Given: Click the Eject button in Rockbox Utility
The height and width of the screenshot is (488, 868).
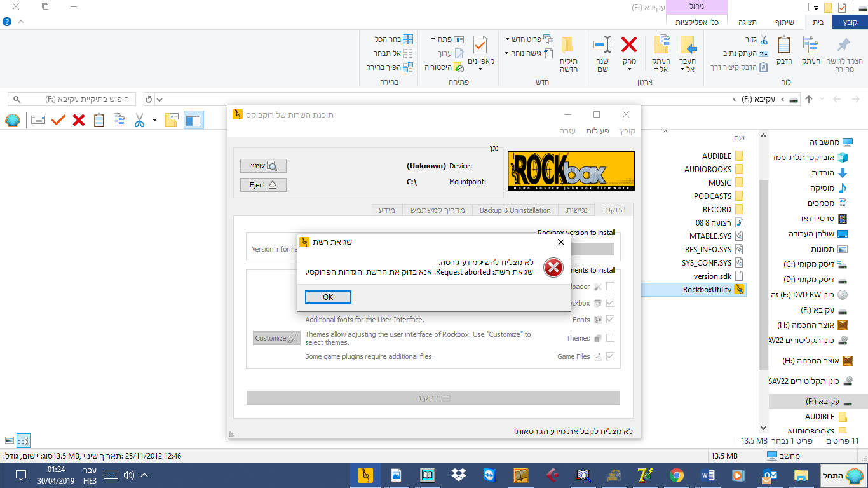Looking at the screenshot, I should coord(263,185).
